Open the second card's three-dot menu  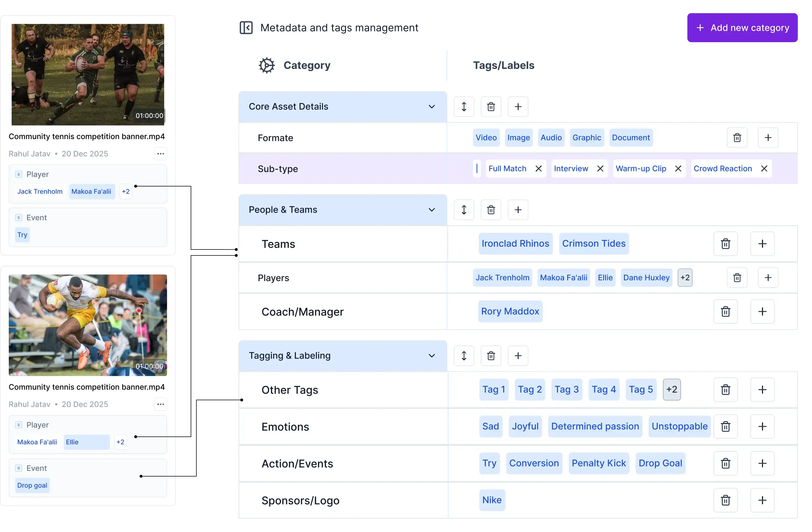point(160,404)
